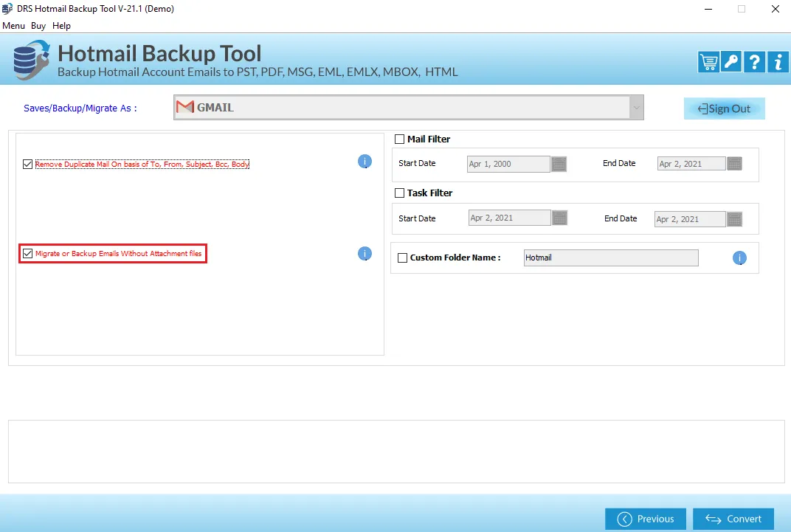
Task: Close the DRS Hotmail Backup Tool window
Action: (776, 9)
